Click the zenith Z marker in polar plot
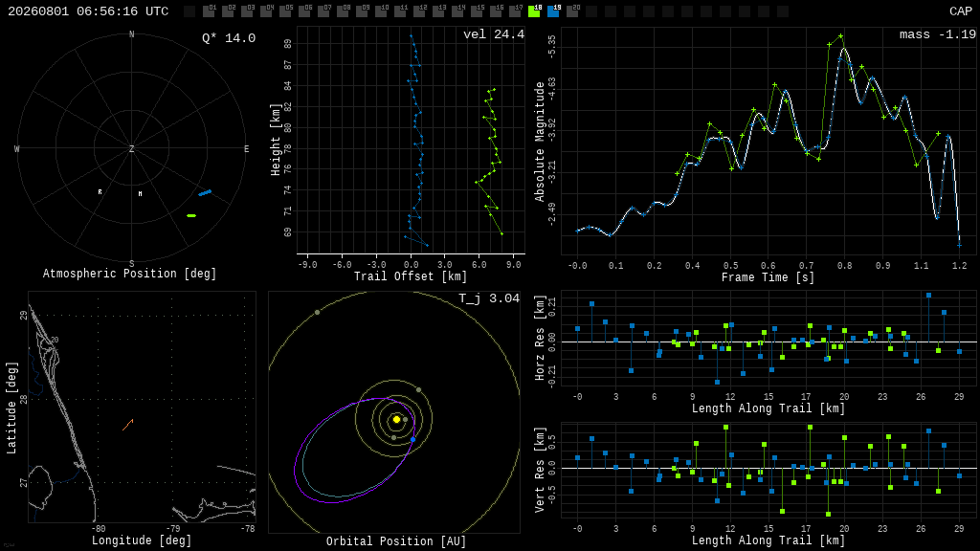This screenshot has height=551, width=980. tap(132, 148)
